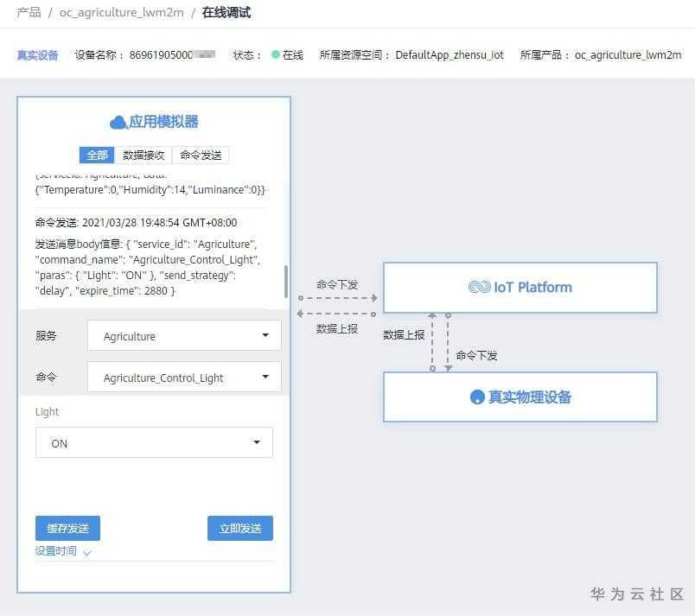Screen dimensions: 695x616
Task: Open the 产品 breadcrumb link
Action: (29, 12)
